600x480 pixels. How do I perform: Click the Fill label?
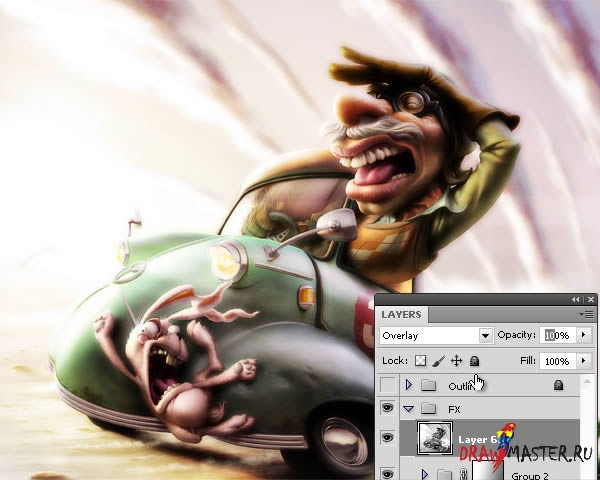[x=528, y=361]
